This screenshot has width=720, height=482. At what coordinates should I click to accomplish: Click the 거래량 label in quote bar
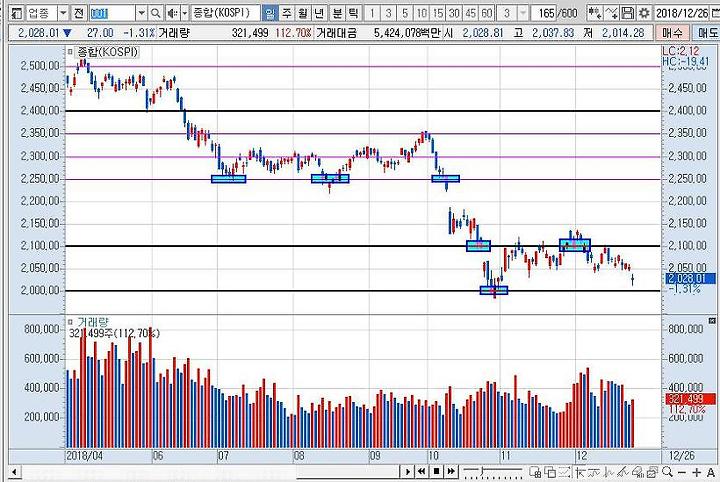point(174,33)
